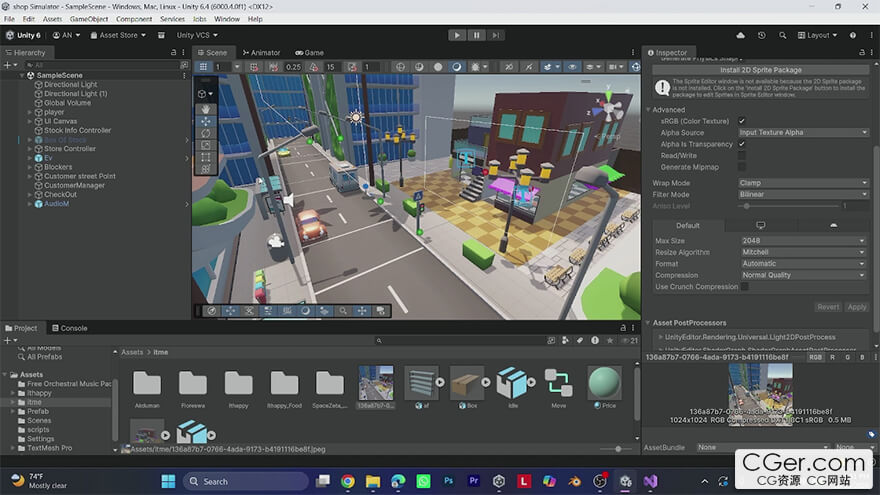Image resolution: width=880 pixels, height=495 pixels.
Task: Toggle sRGB (Color Texture) checkbox
Action: coord(742,121)
